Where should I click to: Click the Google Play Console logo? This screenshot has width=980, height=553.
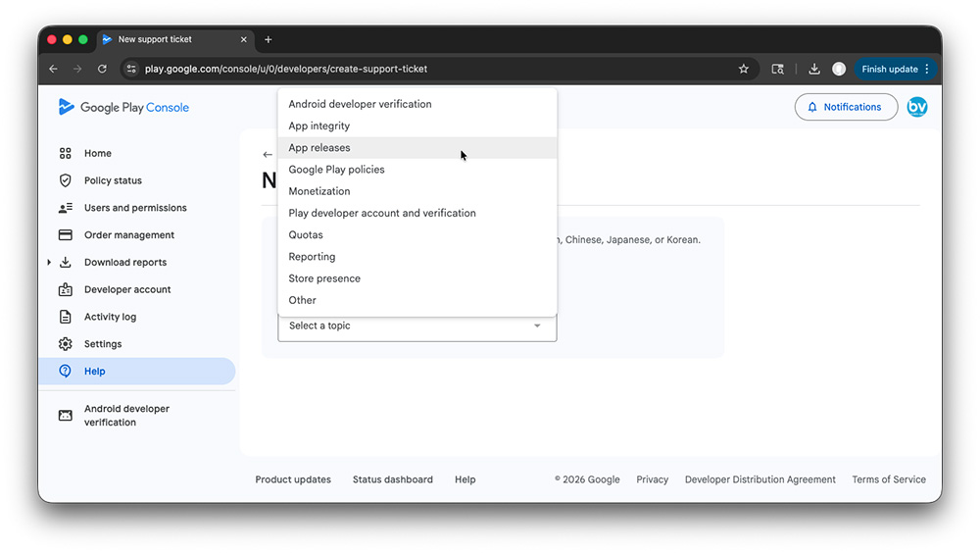pos(123,107)
